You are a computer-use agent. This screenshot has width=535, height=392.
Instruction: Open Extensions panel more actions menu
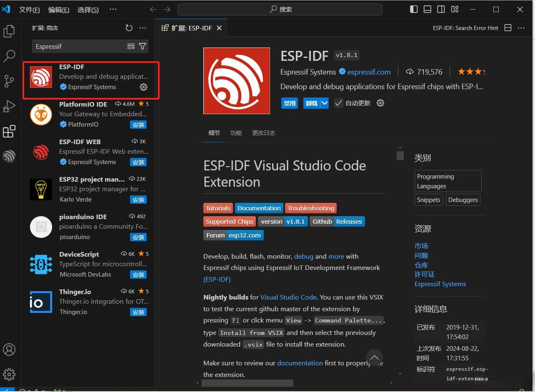pos(142,28)
